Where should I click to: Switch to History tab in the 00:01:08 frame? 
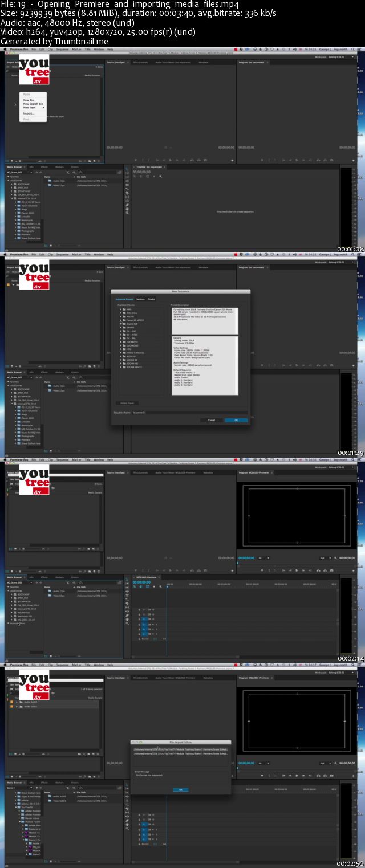pyautogui.click(x=75, y=167)
